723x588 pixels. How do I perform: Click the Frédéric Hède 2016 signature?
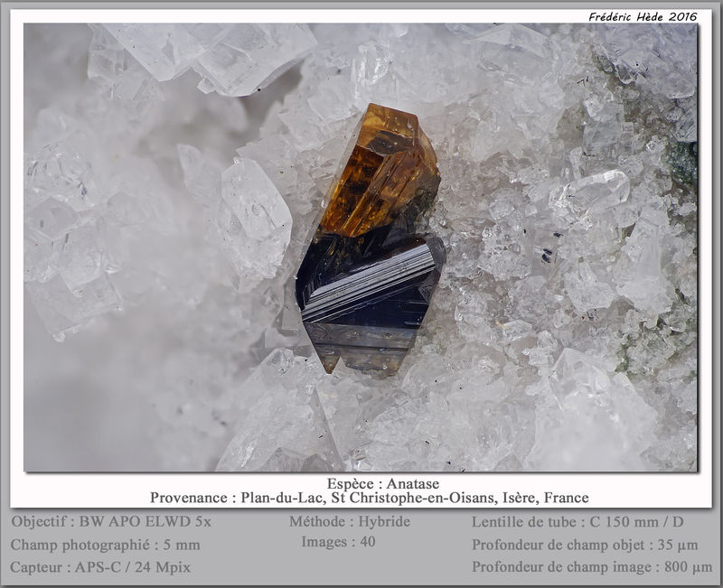pos(643,17)
